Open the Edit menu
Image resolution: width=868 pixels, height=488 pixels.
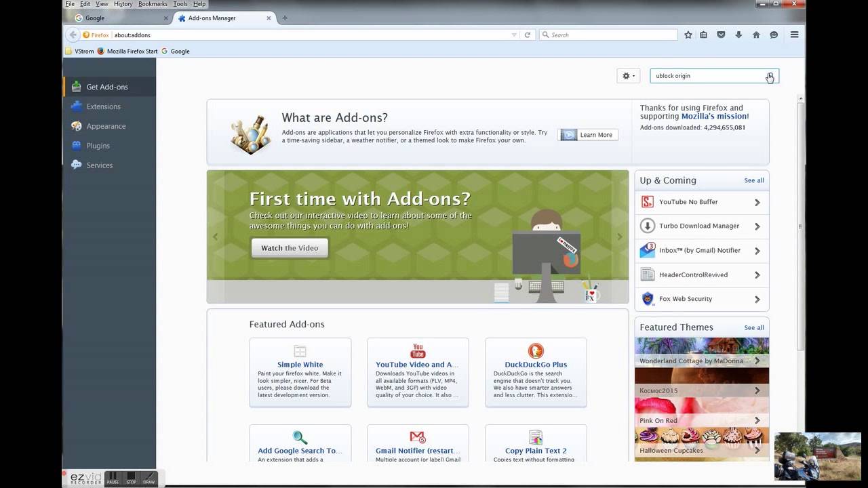click(x=85, y=4)
